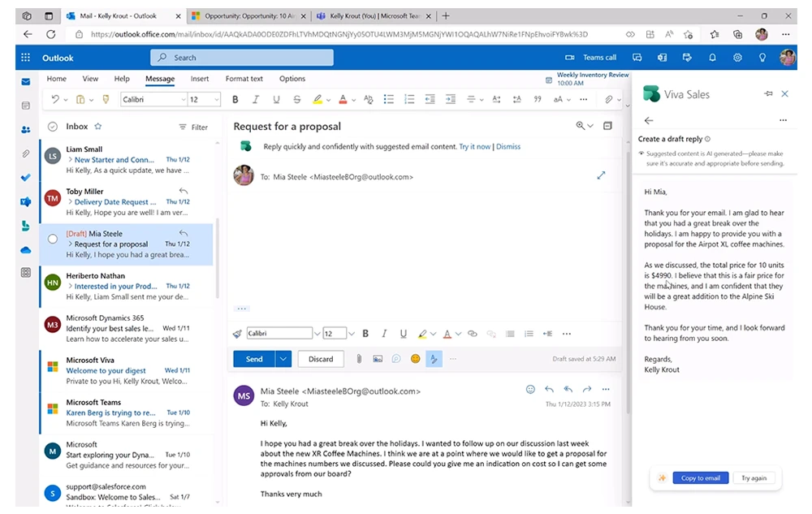812x514 pixels.
Task: Open the People icon in left sidebar
Action: click(x=26, y=130)
